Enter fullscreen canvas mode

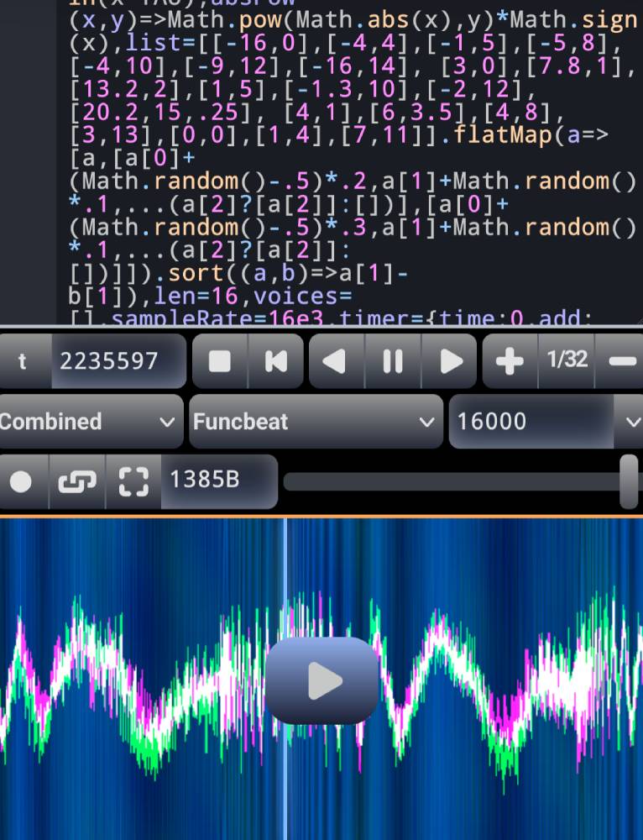[x=133, y=481]
